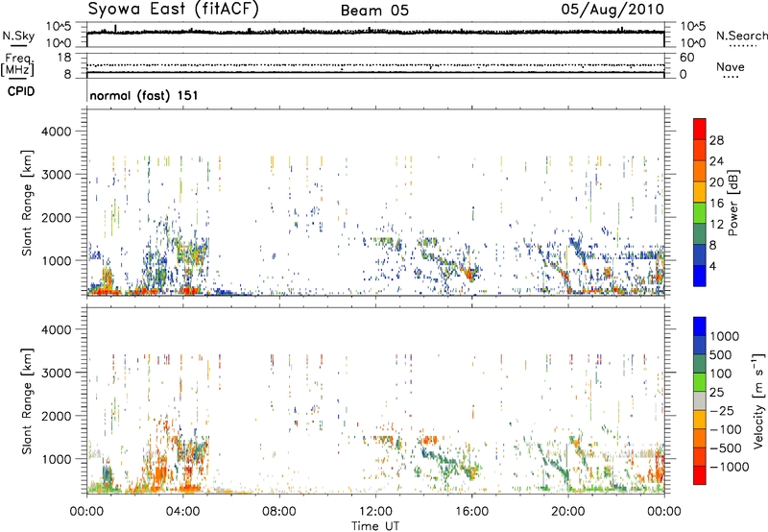Click the dotted line sample under N.Search
Screen dimensions: 768x532
click(742, 46)
